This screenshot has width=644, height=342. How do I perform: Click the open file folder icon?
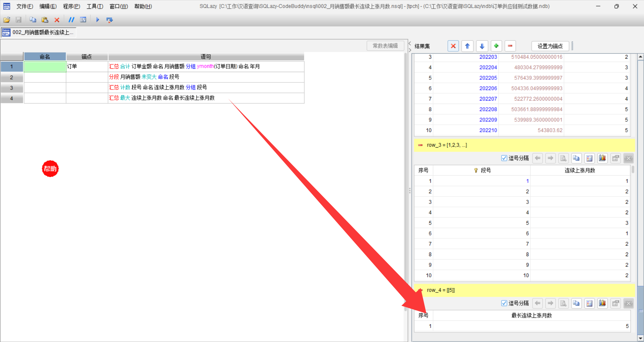coord(7,20)
